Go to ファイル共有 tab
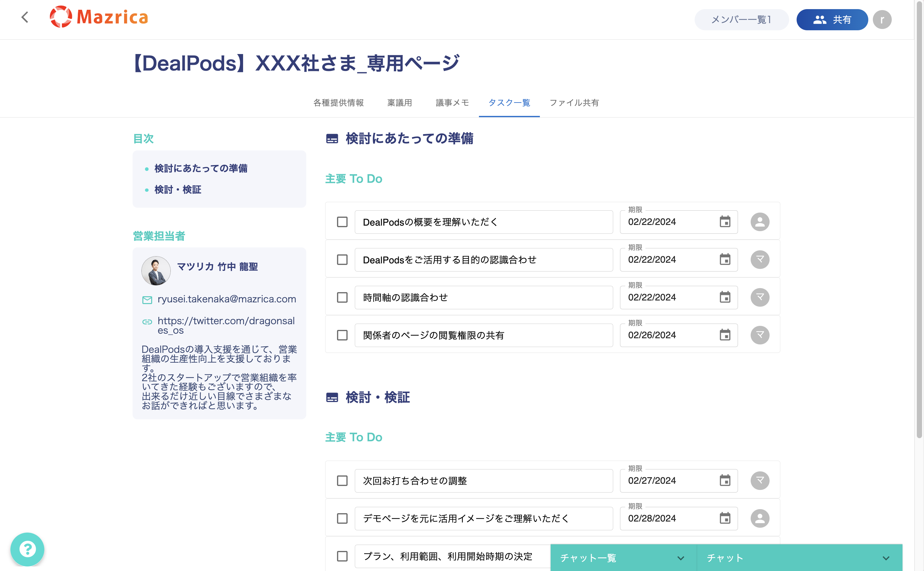The width and height of the screenshot is (924, 571). [574, 103]
